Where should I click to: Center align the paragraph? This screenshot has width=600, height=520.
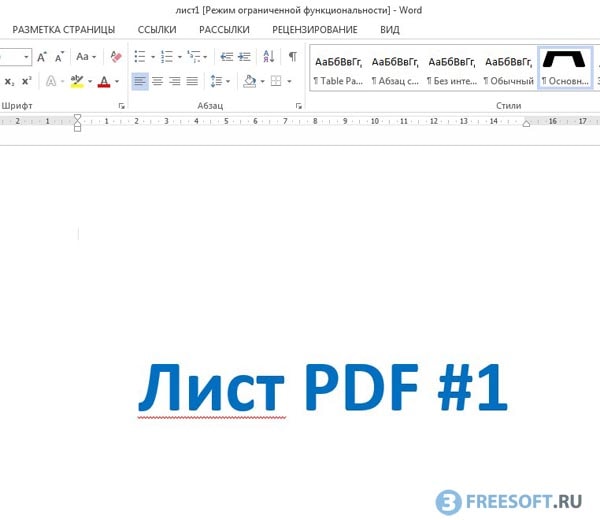coord(157,81)
